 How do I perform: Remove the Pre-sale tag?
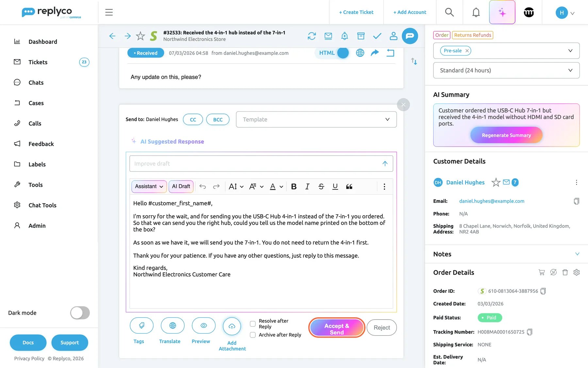[467, 51]
